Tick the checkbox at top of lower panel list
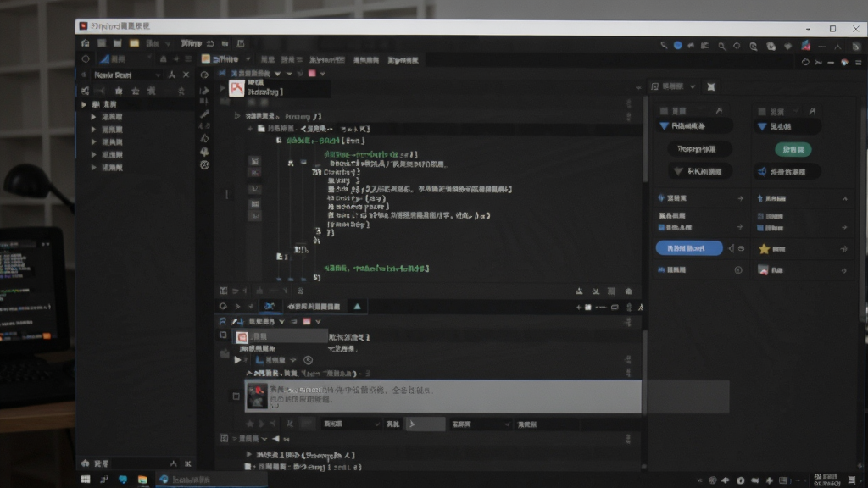This screenshot has width=868, height=488. (223, 335)
